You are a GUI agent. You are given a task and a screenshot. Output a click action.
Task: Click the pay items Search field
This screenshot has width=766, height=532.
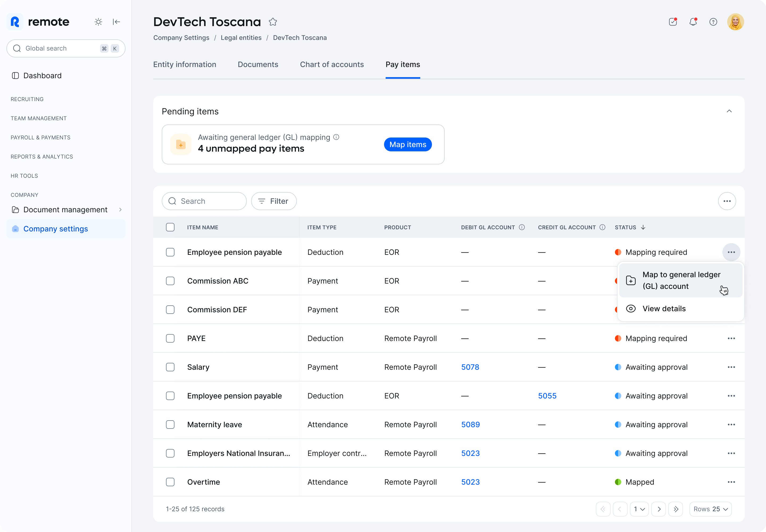click(x=204, y=201)
